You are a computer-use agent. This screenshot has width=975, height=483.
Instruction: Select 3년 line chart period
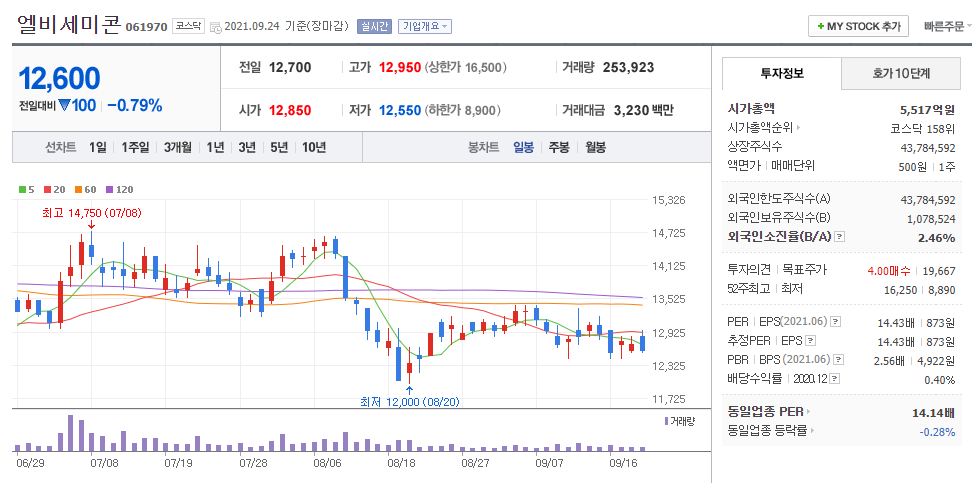pos(247,147)
